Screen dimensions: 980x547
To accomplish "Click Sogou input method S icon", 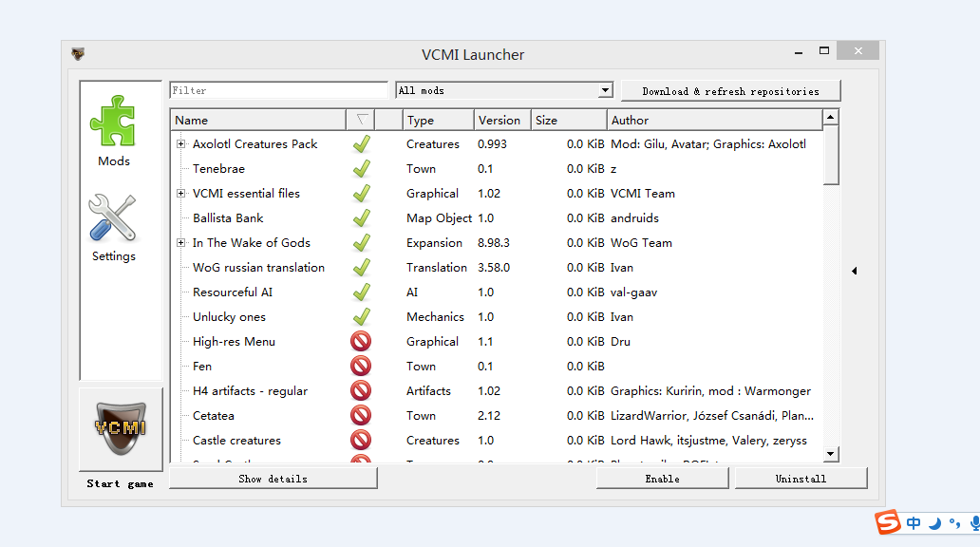I will click(888, 522).
